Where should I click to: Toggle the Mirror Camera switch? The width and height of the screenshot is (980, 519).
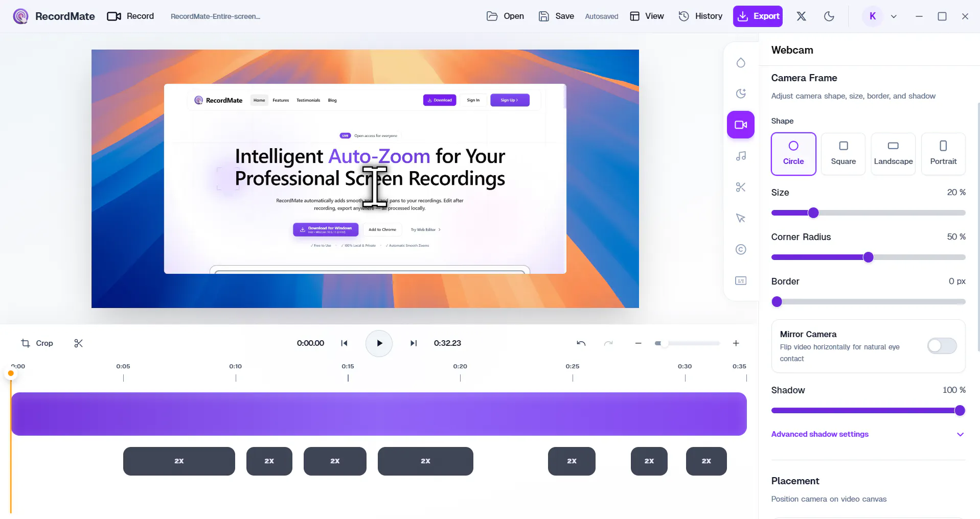click(x=942, y=346)
